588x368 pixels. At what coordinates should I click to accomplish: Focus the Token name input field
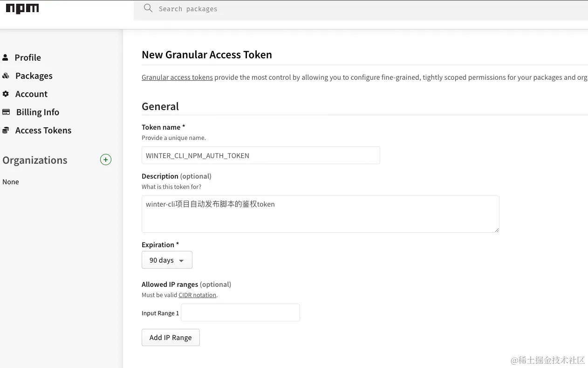[260, 155]
